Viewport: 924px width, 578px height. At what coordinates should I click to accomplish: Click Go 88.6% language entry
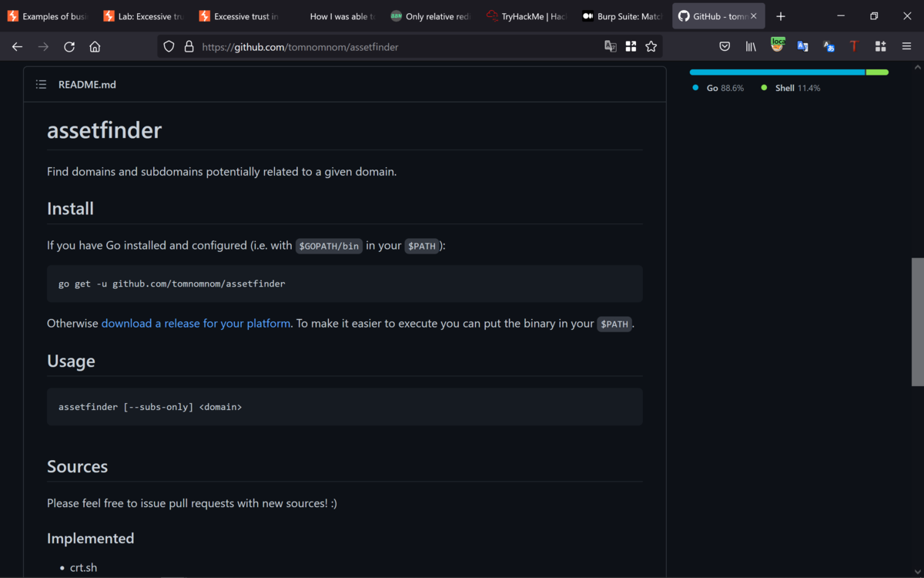718,88
